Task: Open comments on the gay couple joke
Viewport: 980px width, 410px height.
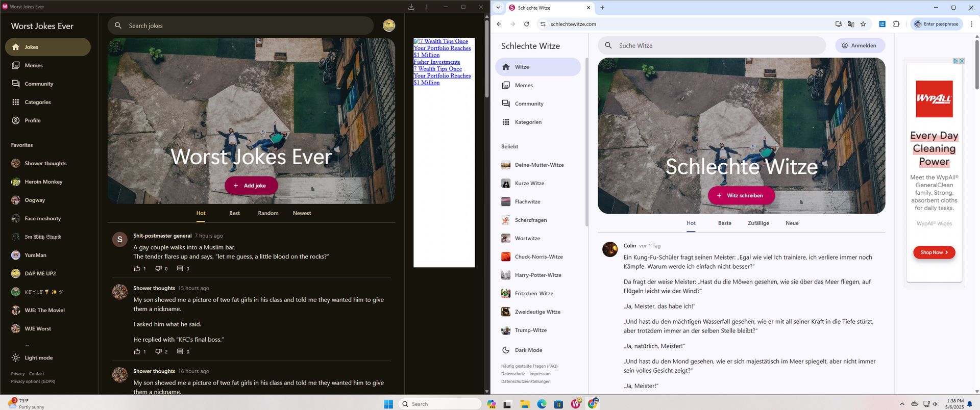Action: click(180, 268)
